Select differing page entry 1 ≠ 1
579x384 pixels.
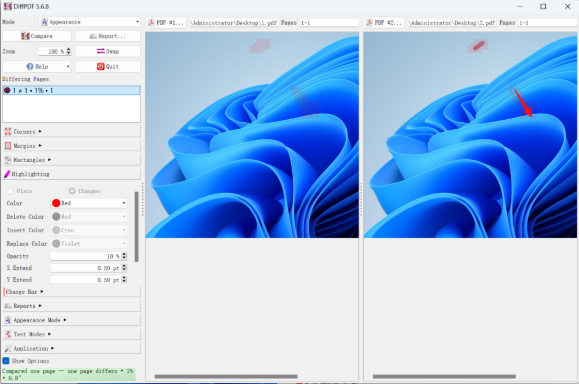[71, 90]
